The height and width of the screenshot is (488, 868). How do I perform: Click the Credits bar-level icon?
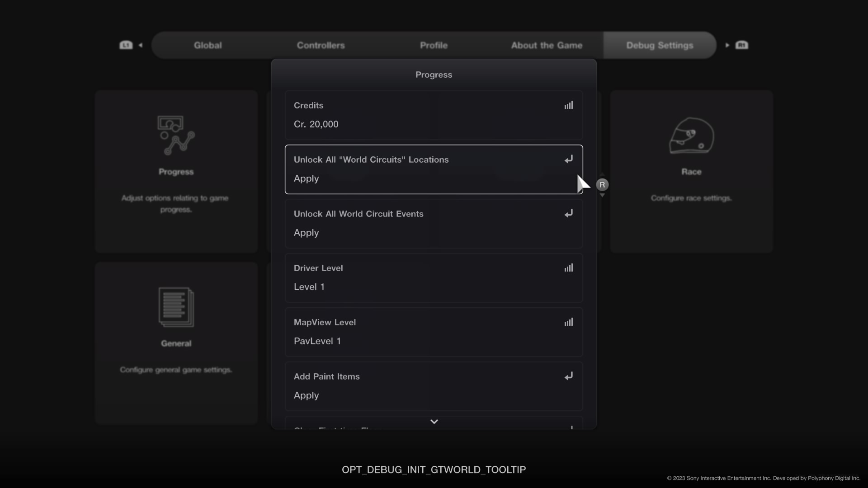click(569, 105)
